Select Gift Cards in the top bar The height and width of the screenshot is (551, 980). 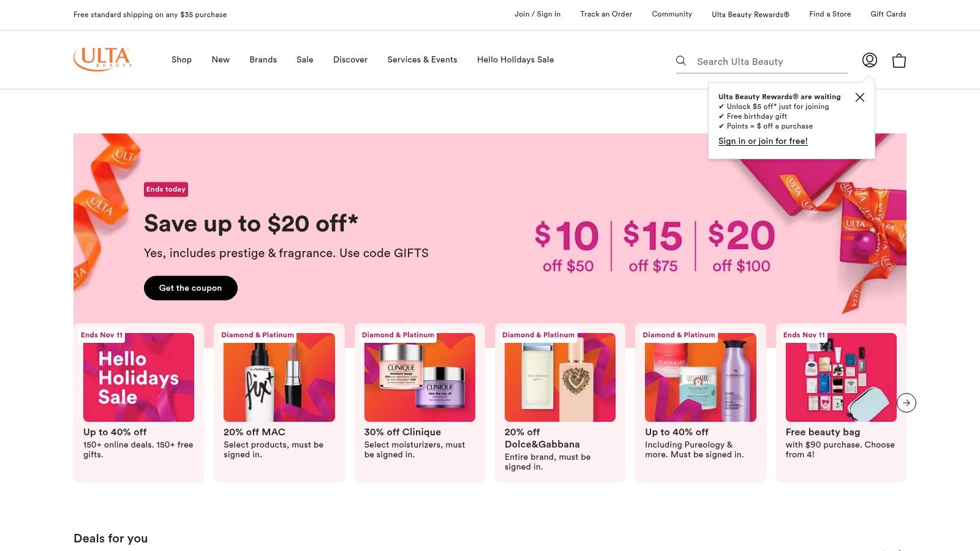click(x=888, y=14)
